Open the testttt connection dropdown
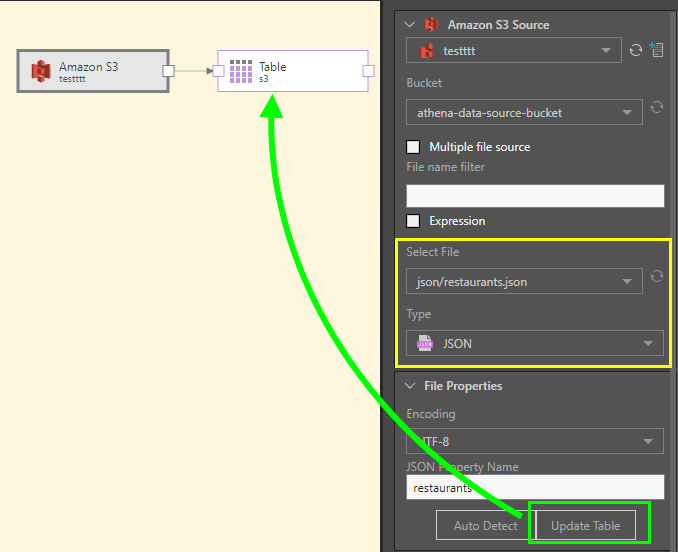The image size is (678, 552). coord(514,51)
